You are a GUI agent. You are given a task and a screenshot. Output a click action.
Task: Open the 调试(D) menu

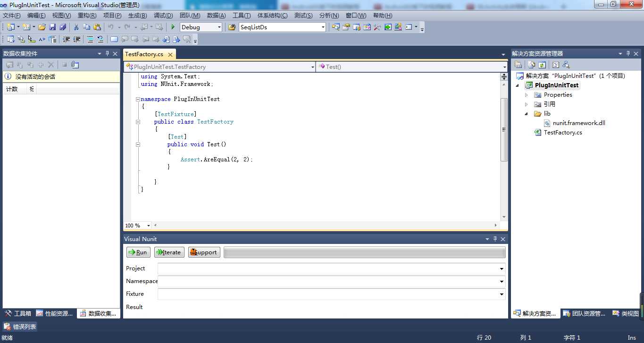point(163,16)
